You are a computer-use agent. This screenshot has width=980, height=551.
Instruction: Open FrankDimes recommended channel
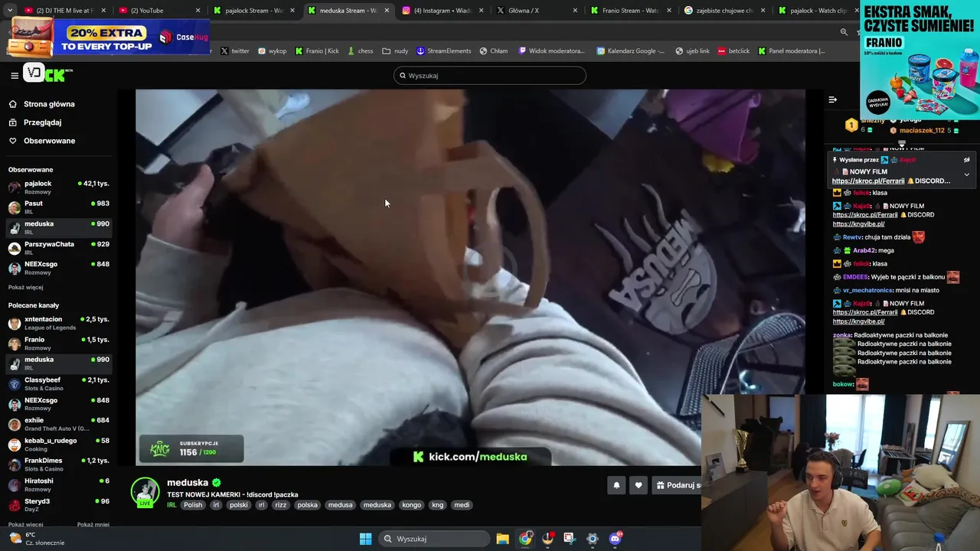click(x=58, y=464)
